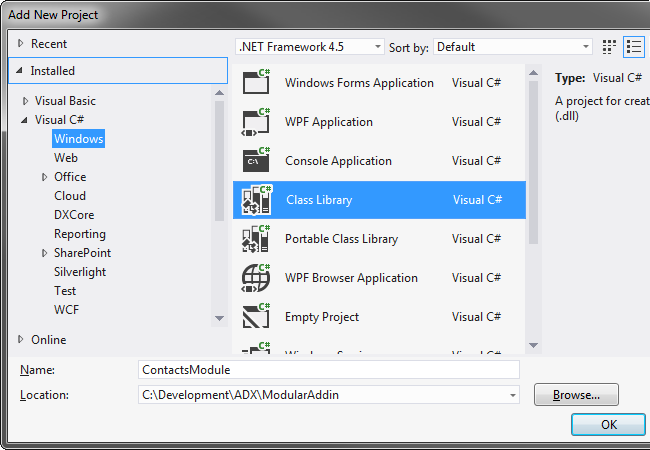Click category tree scroll up arrow

[x=220, y=93]
